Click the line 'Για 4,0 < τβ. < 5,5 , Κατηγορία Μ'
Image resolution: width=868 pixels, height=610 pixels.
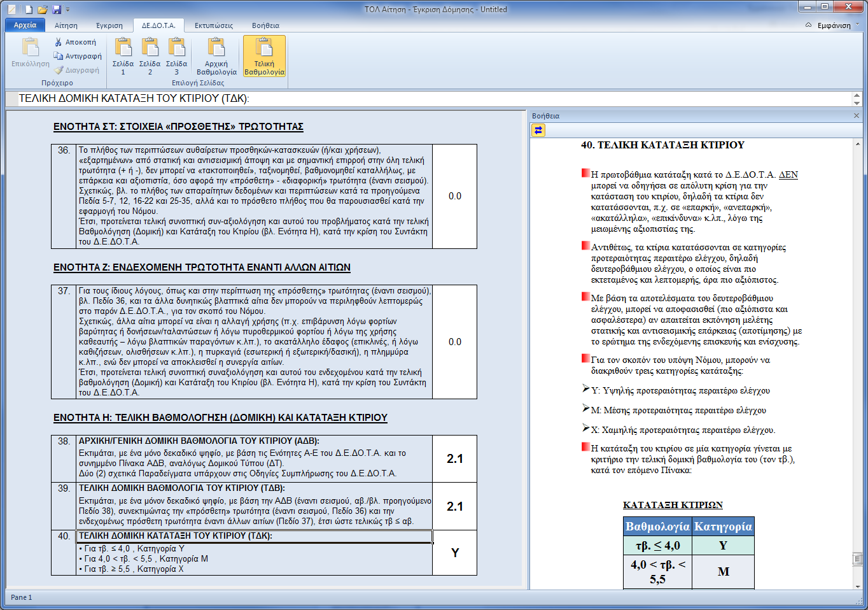point(143,558)
